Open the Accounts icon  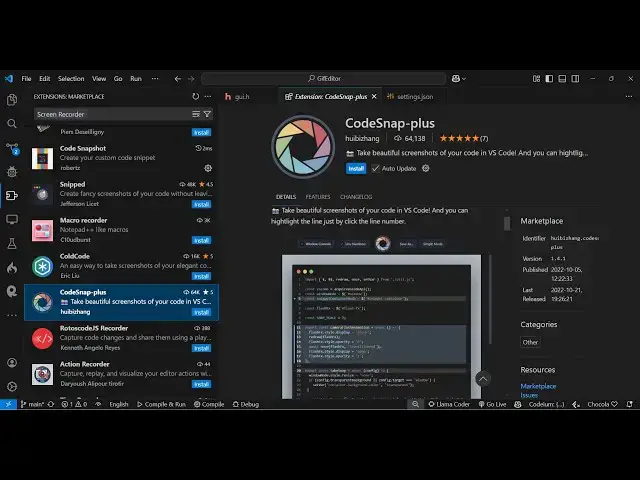click(12, 362)
